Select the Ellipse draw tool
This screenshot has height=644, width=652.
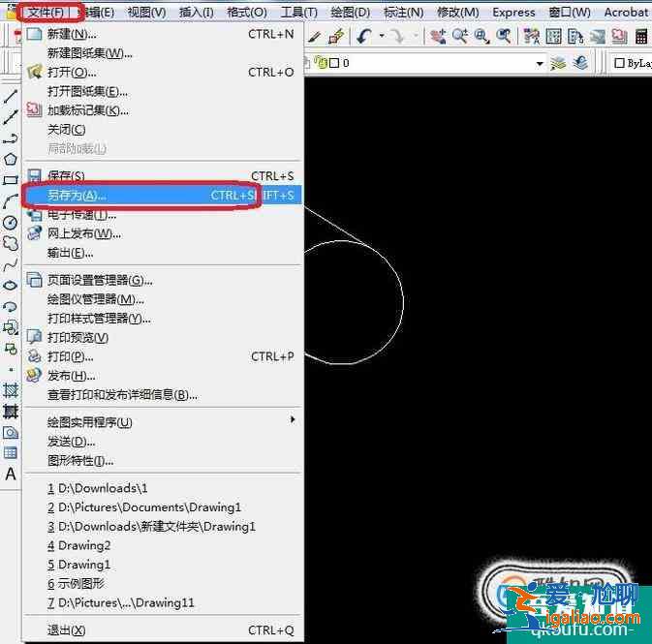(x=10, y=286)
